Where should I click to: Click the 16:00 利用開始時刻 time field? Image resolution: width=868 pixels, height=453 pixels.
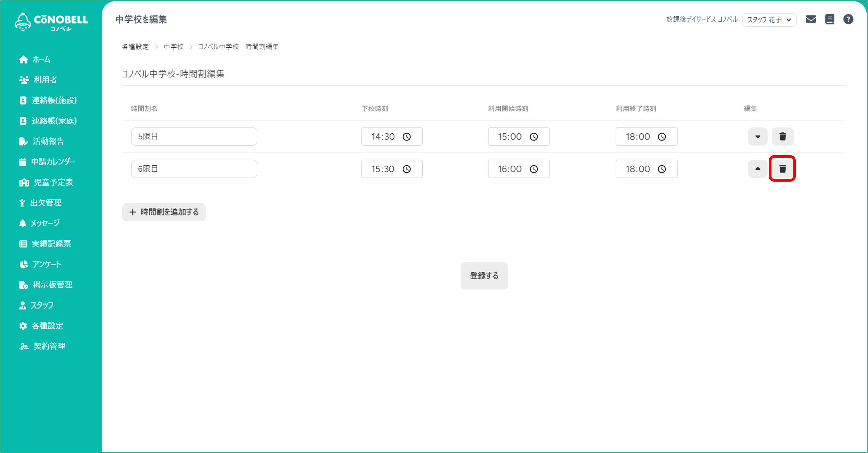click(519, 169)
